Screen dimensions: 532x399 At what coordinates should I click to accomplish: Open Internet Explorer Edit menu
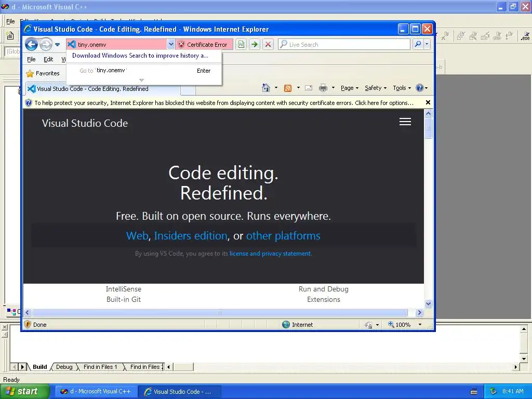(x=48, y=59)
